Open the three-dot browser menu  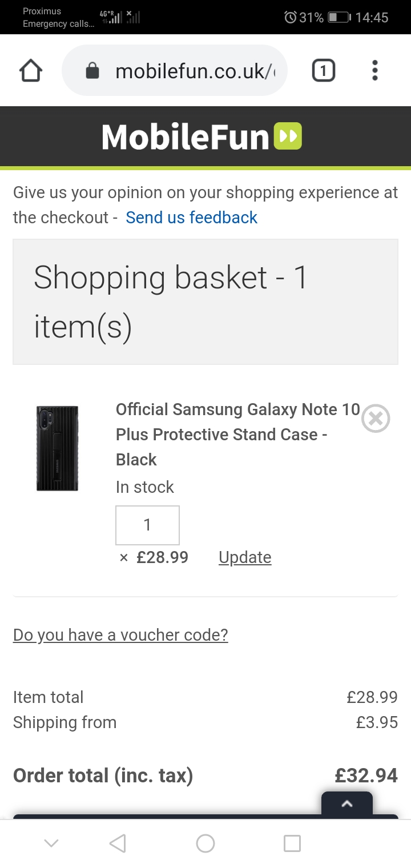(x=374, y=71)
